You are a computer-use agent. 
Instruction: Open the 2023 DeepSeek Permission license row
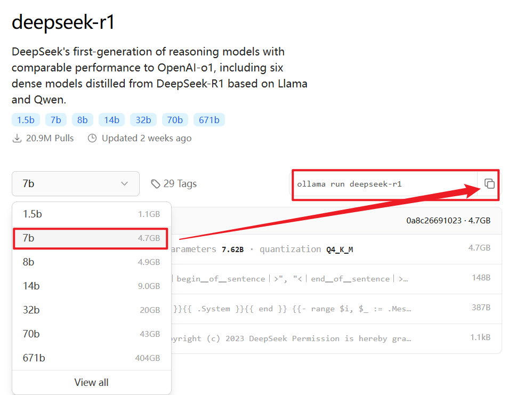(336, 338)
